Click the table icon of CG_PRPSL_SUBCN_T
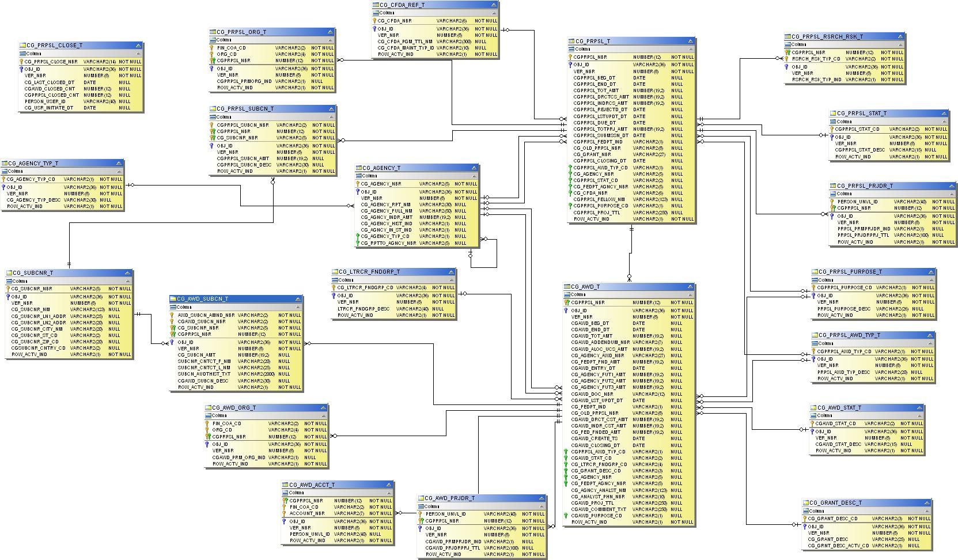 213,109
